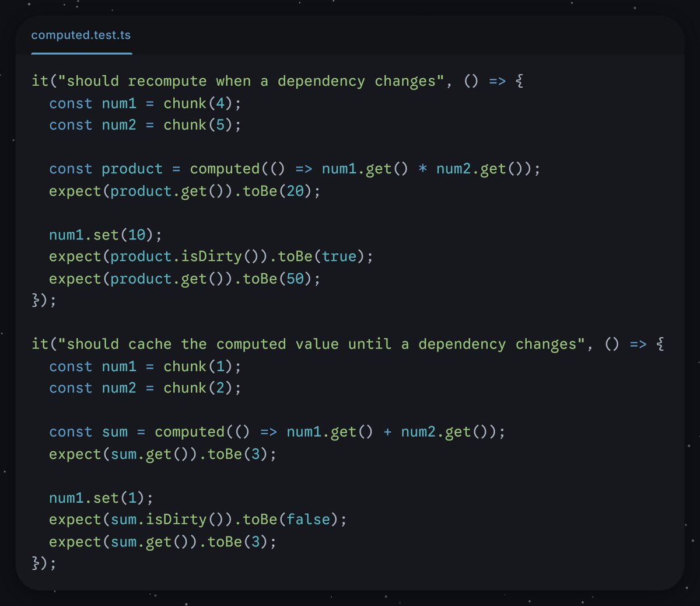This screenshot has height=606, width=700.
Task: Click the line "num1.set(10);"
Action: (105, 235)
